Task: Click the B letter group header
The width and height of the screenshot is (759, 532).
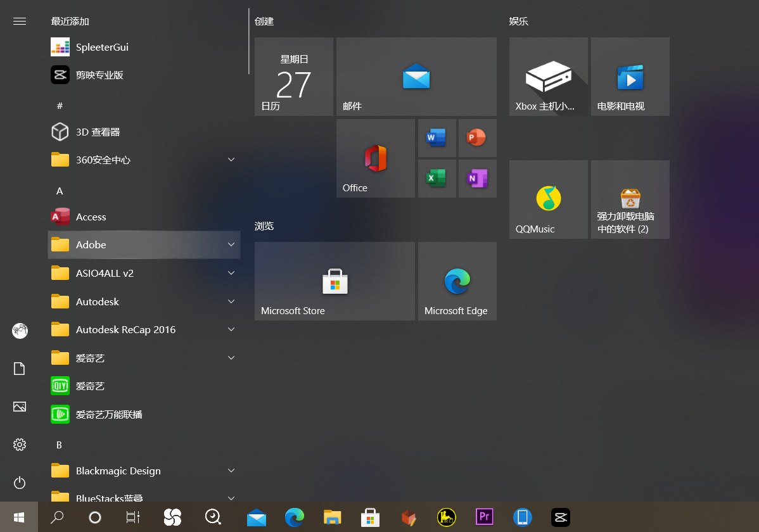Action: 59,445
